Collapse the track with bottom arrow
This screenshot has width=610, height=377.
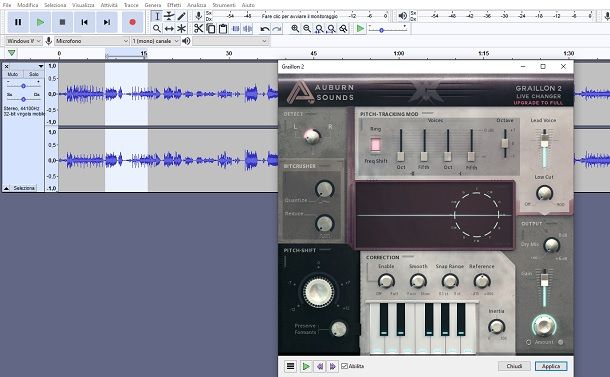[7, 188]
